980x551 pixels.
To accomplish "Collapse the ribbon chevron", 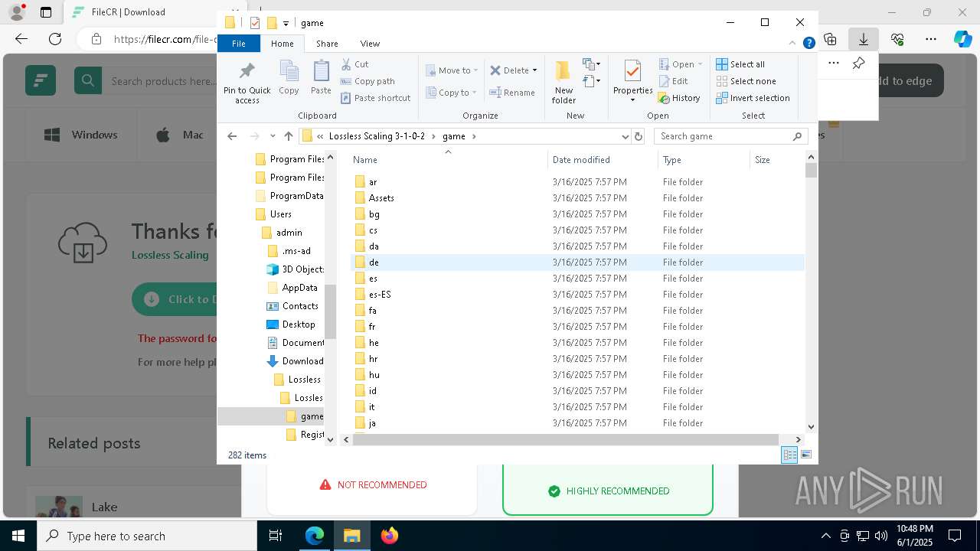I will (792, 44).
